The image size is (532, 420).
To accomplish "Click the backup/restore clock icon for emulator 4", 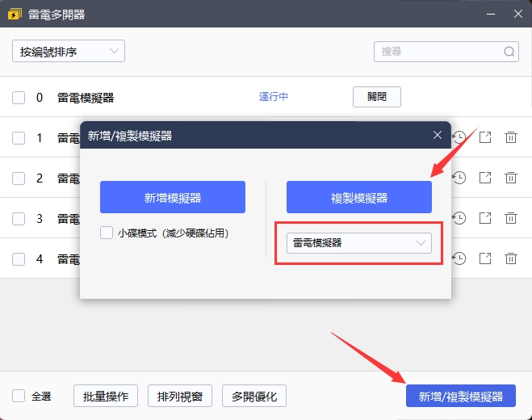I will coord(459,258).
